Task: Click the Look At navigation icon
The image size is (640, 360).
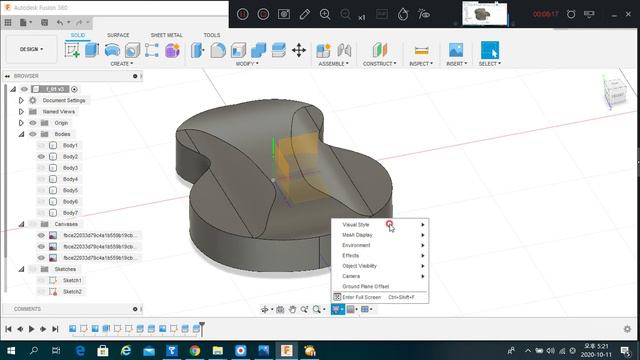Action: 280,309
